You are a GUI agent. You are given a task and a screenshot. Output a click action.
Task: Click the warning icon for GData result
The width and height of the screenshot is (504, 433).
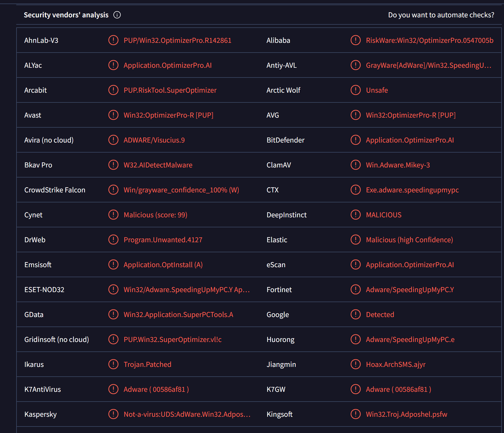(113, 314)
